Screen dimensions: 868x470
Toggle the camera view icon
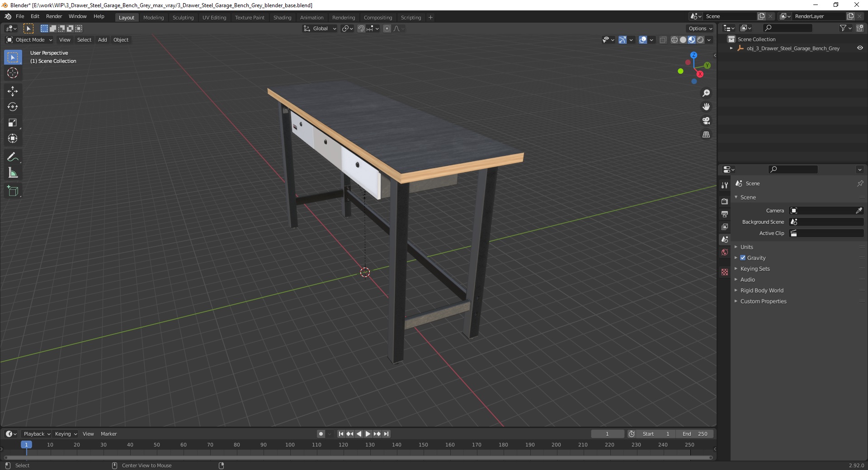706,121
